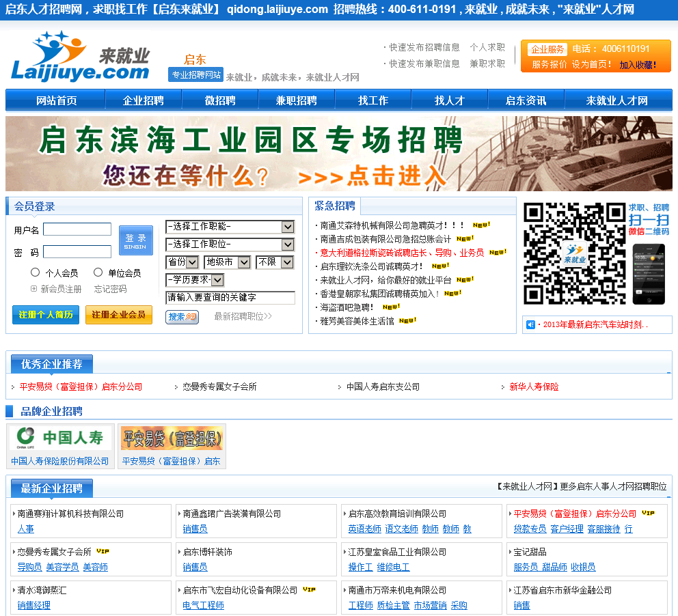Open 意大利道格拉斯瓷砖诚聘店长 listing
Screen dimensions: 678x616
coord(402,253)
